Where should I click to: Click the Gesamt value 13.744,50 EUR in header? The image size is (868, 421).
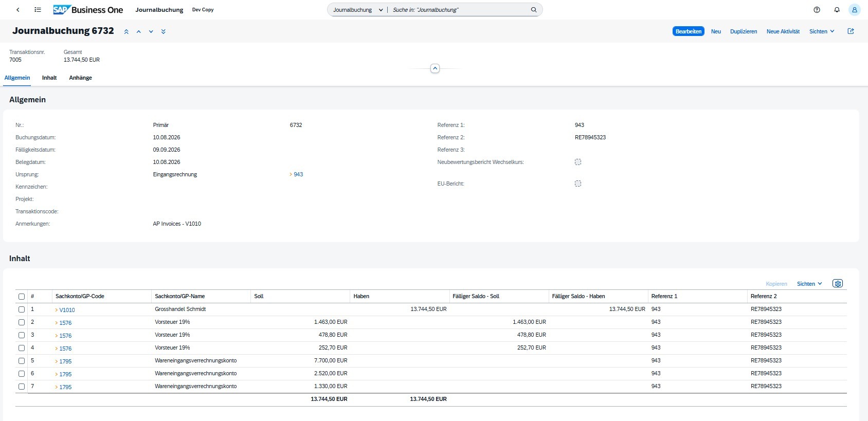pyautogui.click(x=82, y=60)
